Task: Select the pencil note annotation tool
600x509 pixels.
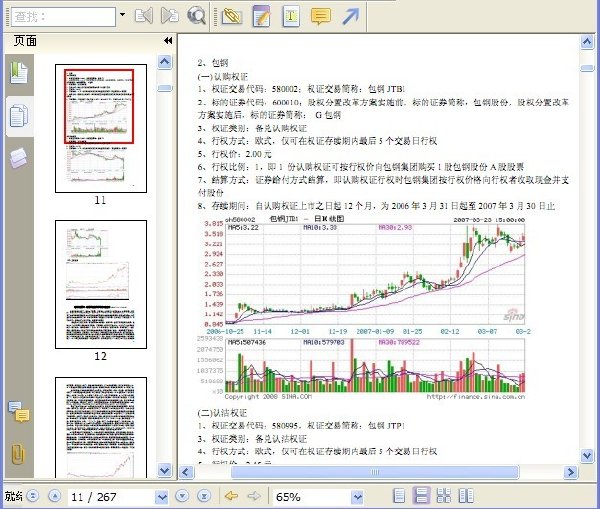Action: pos(262,16)
